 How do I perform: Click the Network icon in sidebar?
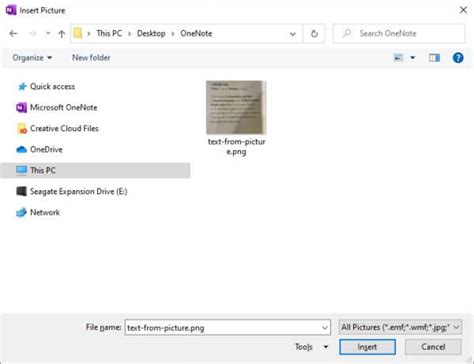(21, 212)
